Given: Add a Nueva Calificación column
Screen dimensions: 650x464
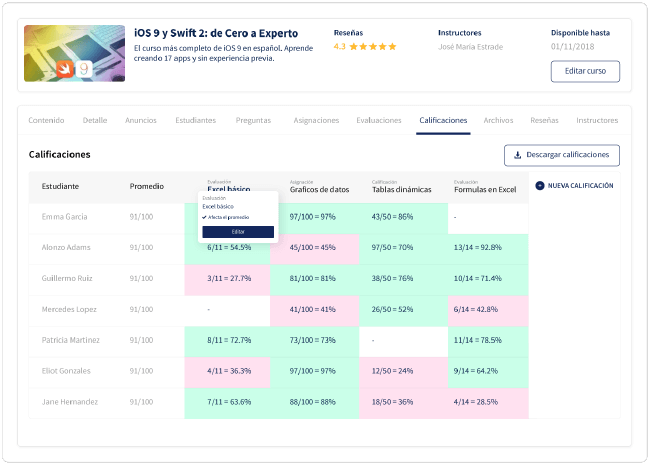Looking at the screenshot, I should click(x=574, y=186).
